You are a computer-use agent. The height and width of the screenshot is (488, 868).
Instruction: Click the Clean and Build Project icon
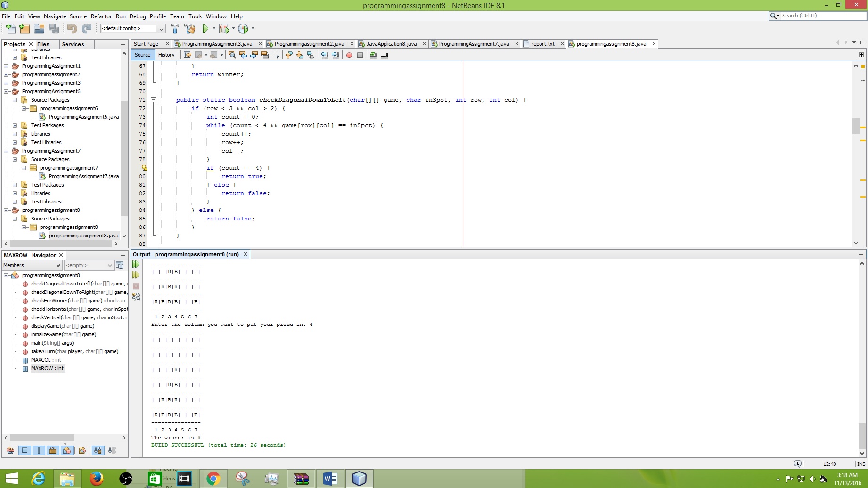[190, 29]
